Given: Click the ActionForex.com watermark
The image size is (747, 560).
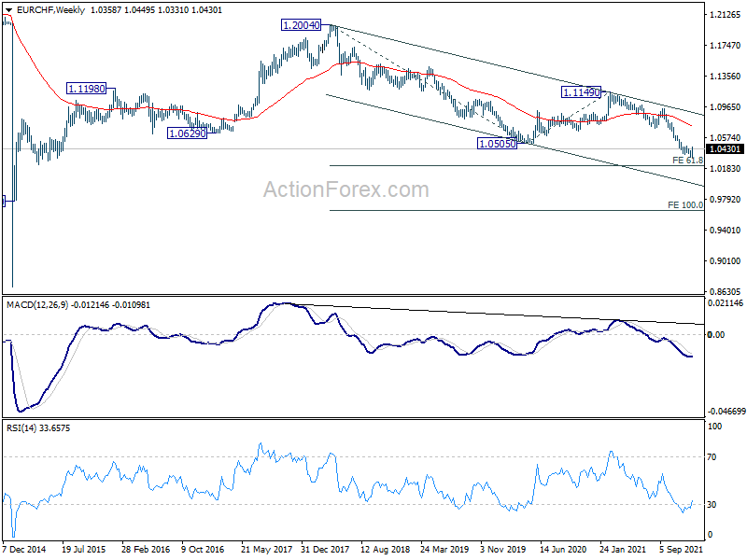Looking at the screenshot, I should (x=346, y=189).
